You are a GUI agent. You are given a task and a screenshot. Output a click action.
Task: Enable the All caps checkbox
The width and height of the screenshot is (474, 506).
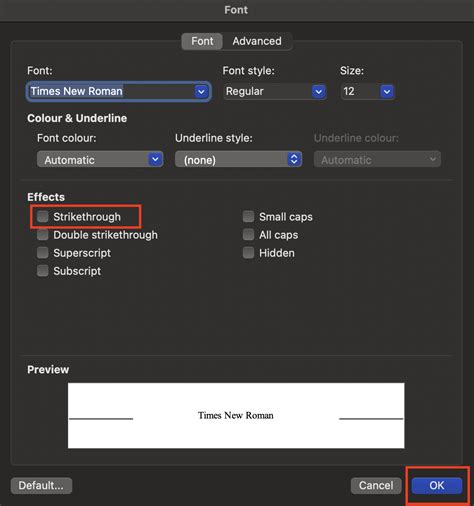(248, 235)
